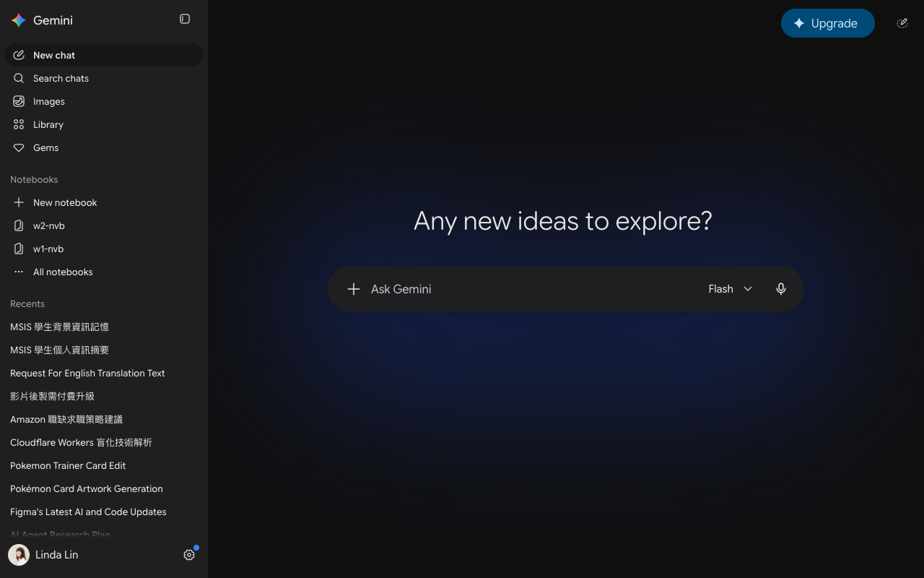Select the New chat menu item
Viewport: 924px width, 578px height.
coord(104,55)
